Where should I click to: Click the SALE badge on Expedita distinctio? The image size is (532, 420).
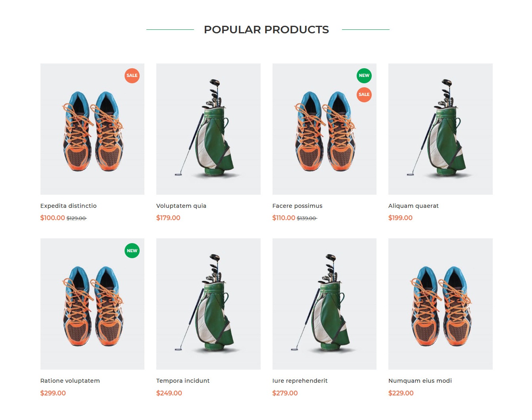(132, 75)
